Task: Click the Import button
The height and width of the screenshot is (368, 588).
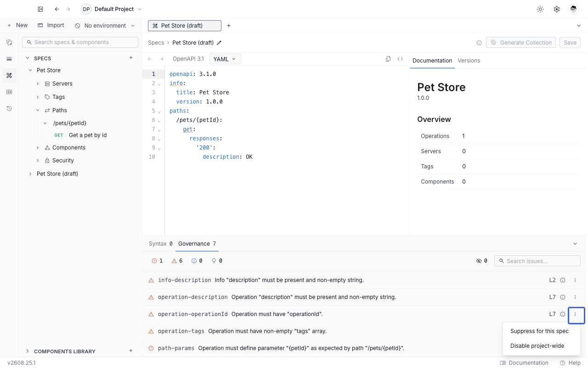Action: coord(51,26)
